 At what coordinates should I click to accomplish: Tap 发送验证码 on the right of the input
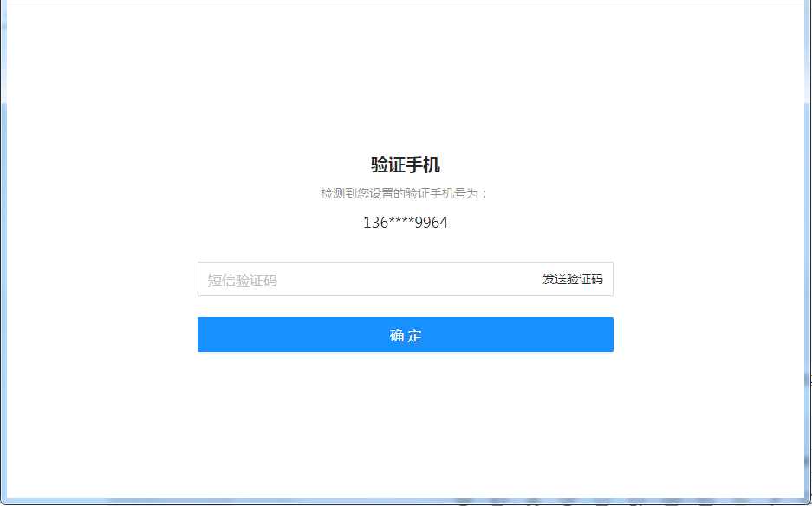coord(573,279)
